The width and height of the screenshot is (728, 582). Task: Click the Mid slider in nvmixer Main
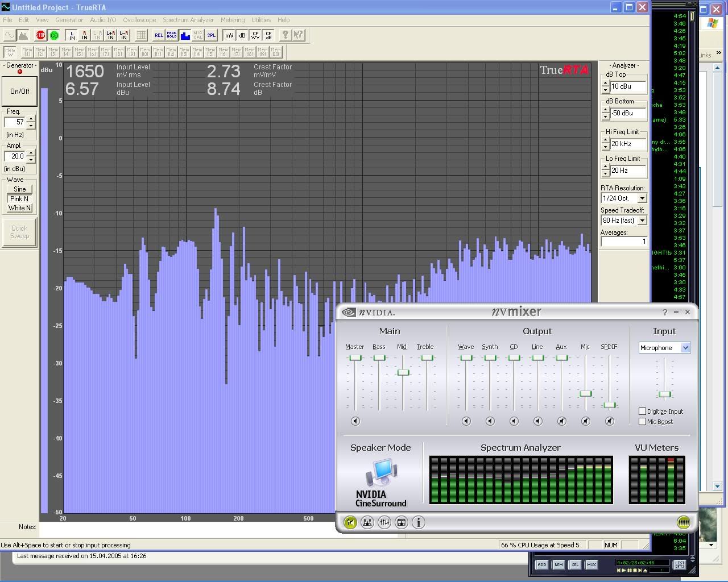pos(403,372)
